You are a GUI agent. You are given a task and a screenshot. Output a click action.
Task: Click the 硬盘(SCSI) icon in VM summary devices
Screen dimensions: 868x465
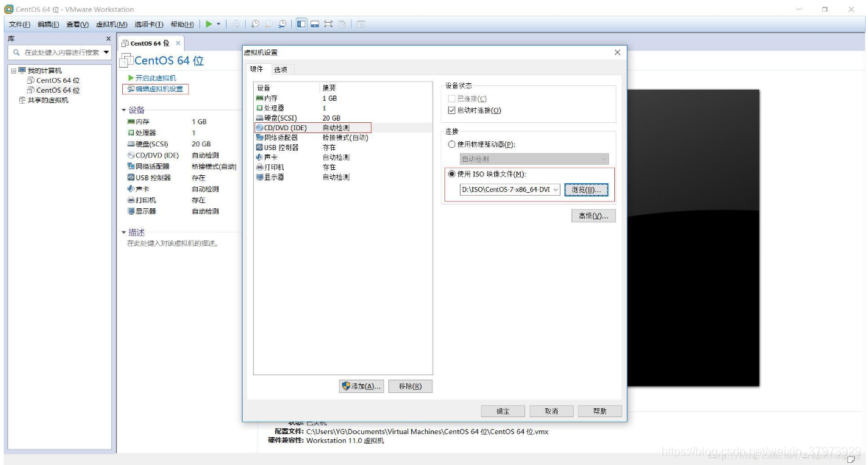[x=131, y=144]
